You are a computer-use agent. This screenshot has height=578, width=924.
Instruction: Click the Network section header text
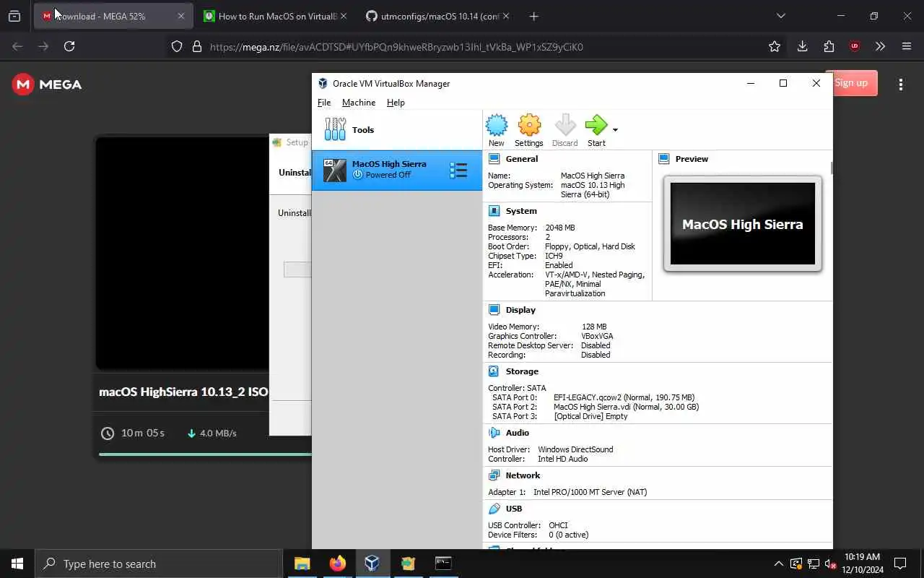click(x=523, y=475)
